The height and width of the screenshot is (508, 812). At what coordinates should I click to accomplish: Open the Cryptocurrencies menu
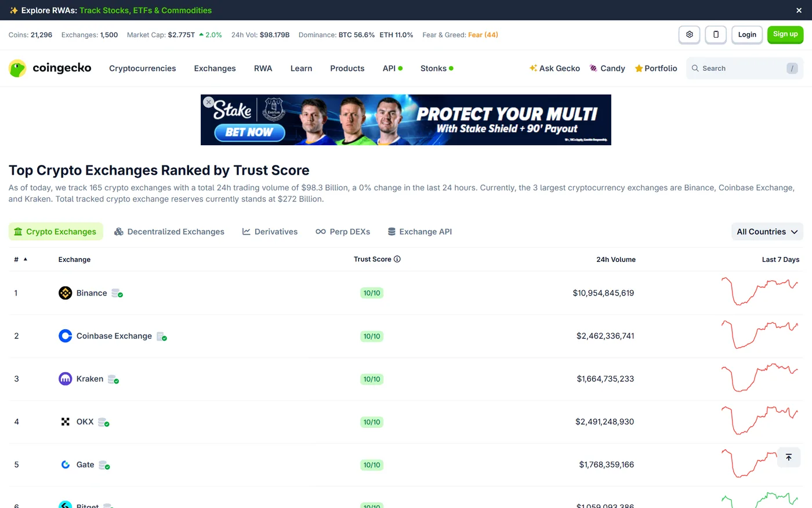click(143, 68)
